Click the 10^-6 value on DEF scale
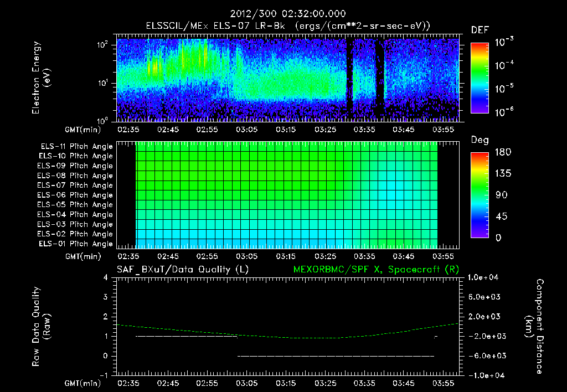This screenshot has height=392, width=567. pyautogui.click(x=504, y=112)
